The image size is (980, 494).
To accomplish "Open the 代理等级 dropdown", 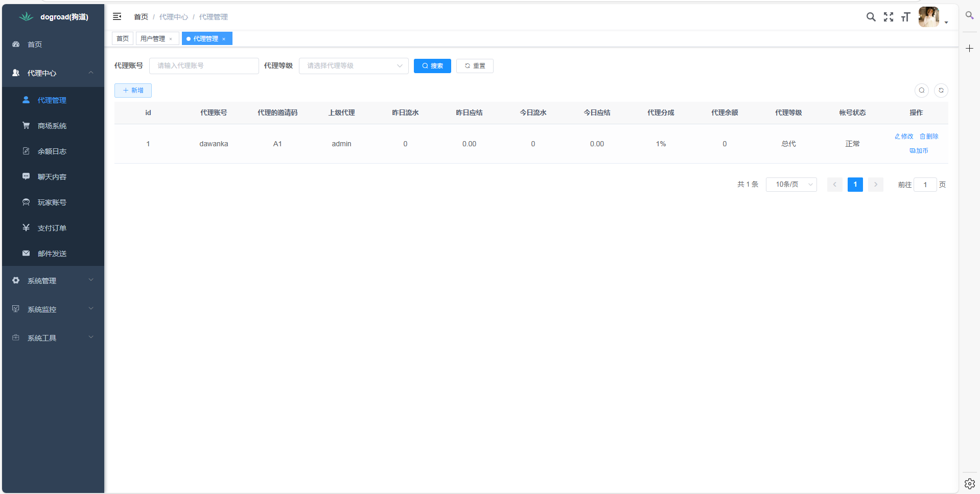I will (353, 66).
